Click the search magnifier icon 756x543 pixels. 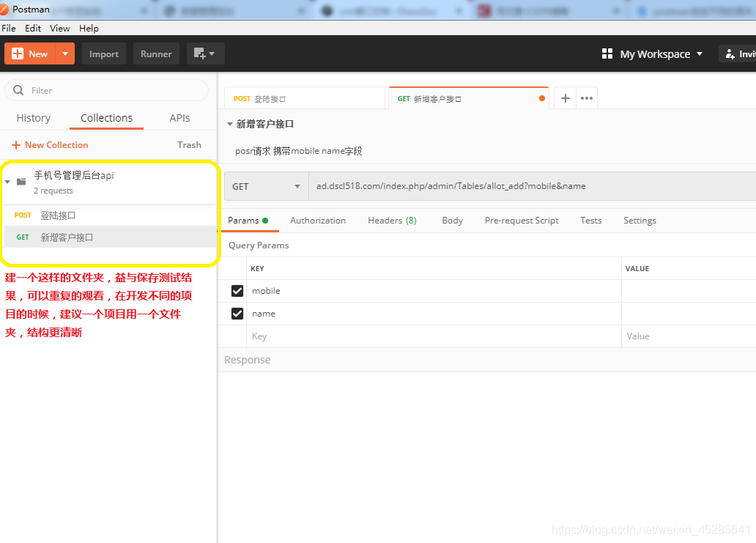click(x=18, y=90)
